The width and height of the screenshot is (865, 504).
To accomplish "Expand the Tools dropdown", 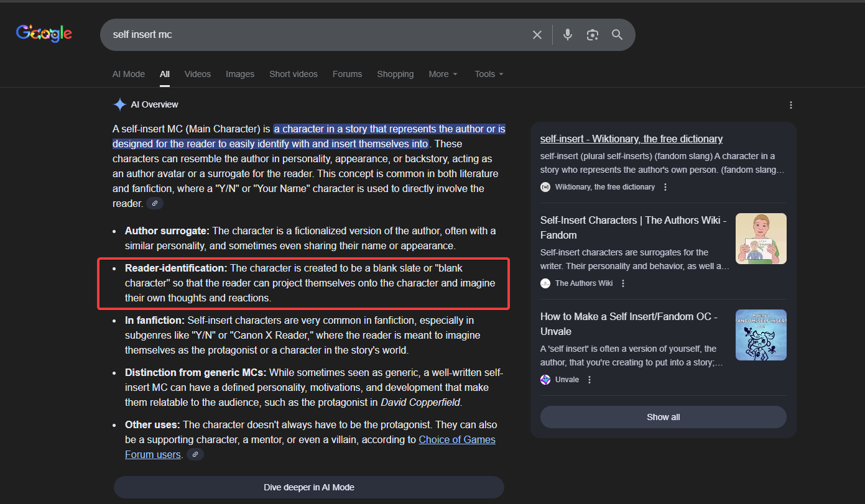I will pos(489,74).
